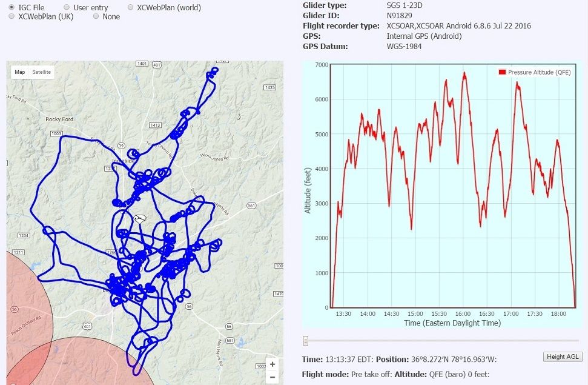Choose the XCWebPlan (world) radio option
Viewport: 588px width, 385px height.
point(131,8)
